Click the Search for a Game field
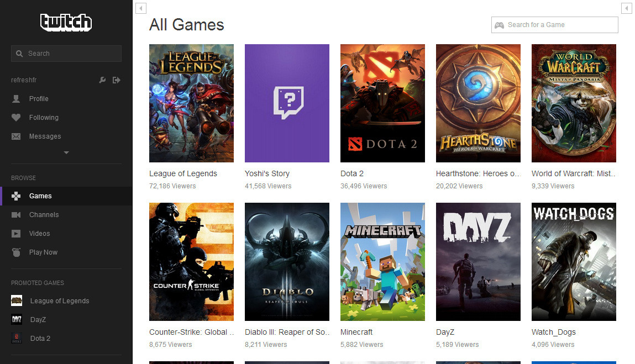 pos(554,25)
